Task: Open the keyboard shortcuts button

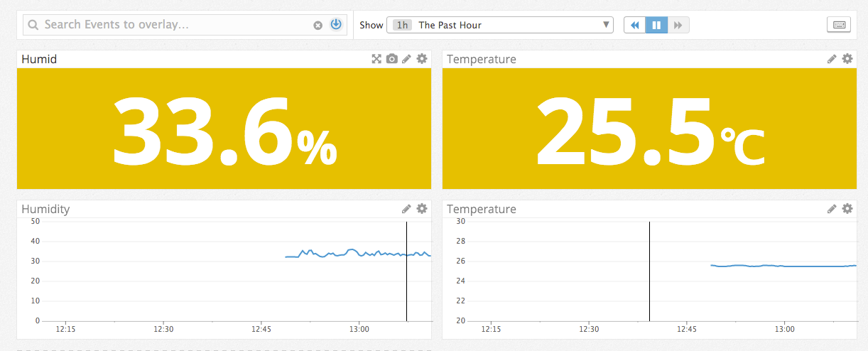Action: click(x=839, y=25)
